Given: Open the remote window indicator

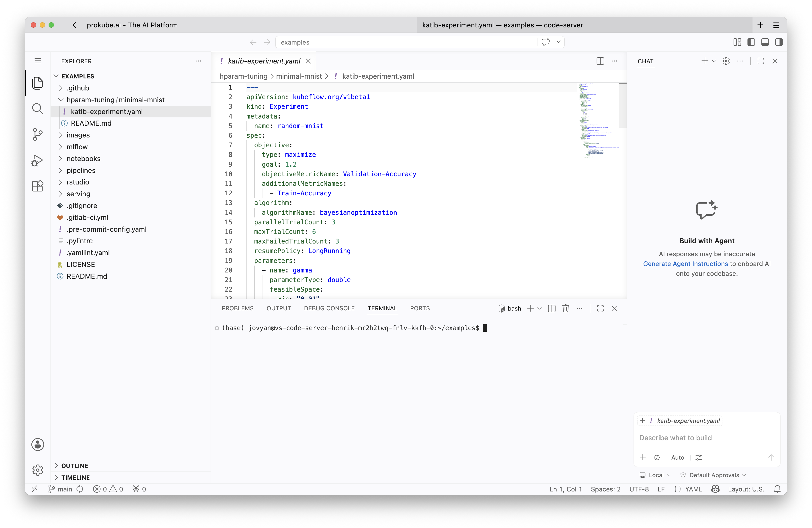Looking at the screenshot, I should point(35,489).
